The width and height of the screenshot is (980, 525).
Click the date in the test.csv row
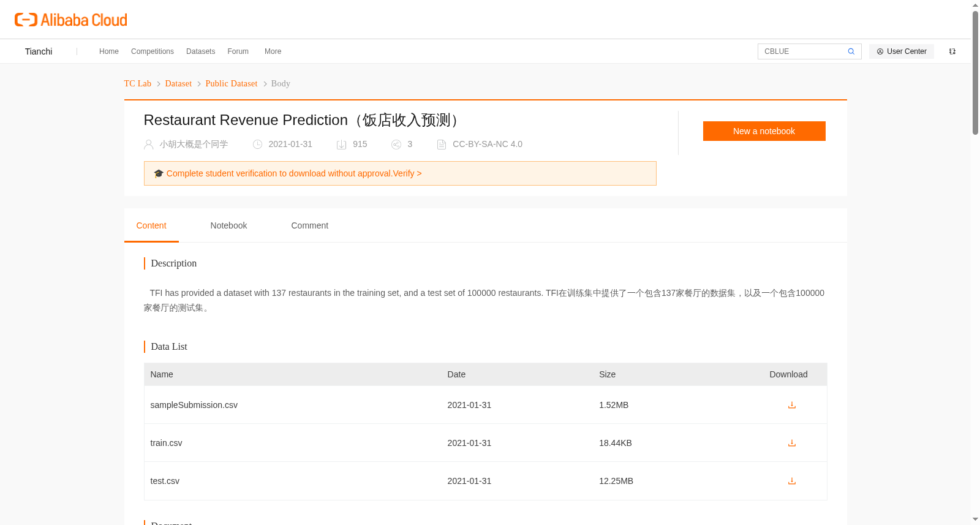point(469,481)
